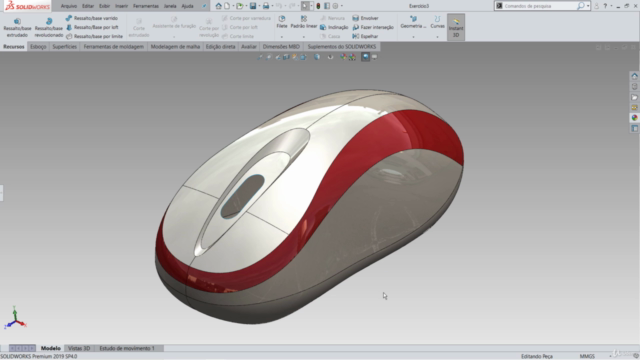The image size is (640, 360).
Task: Click the Help question mark icon
Action: coord(605,6)
